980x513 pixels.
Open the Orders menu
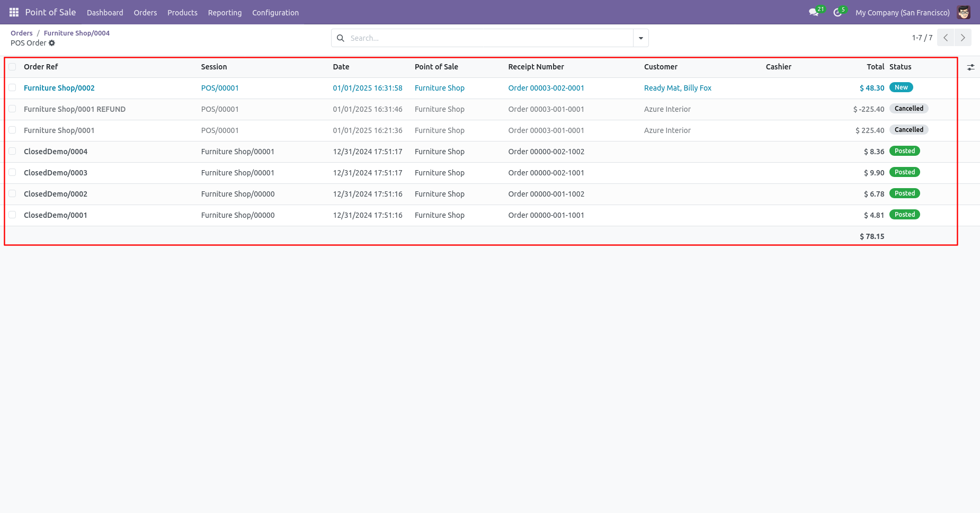pos(145,13)
